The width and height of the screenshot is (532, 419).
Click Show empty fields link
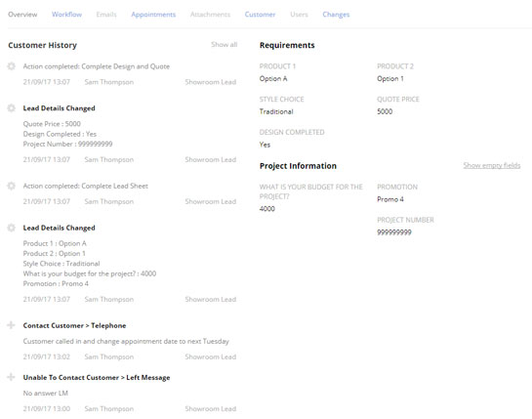492,165
